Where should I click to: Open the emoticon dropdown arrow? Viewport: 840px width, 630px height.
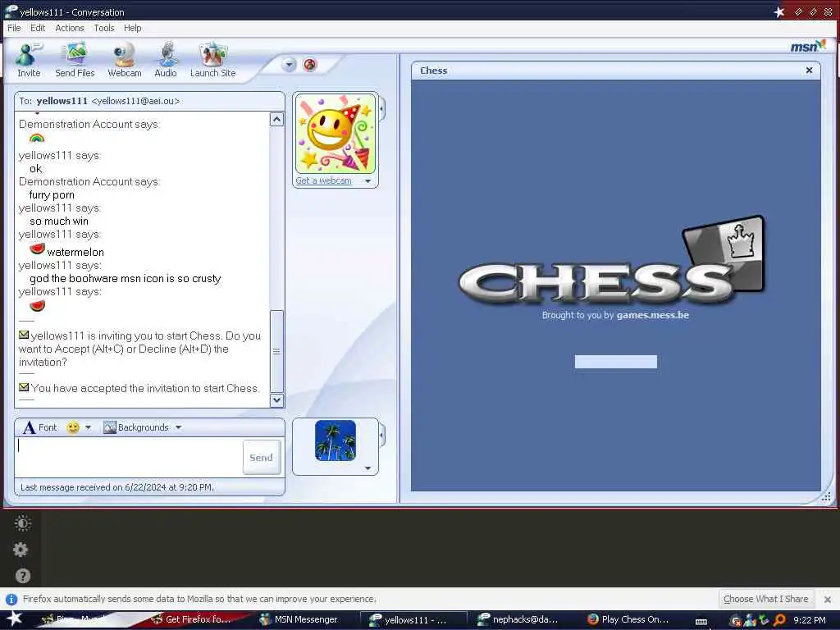tap(89, 427)
